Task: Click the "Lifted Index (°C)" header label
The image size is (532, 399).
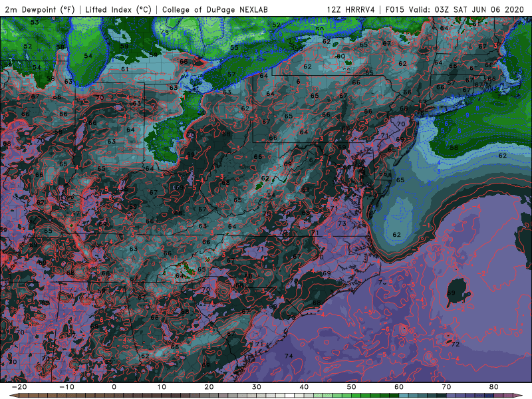Action: 118,10
